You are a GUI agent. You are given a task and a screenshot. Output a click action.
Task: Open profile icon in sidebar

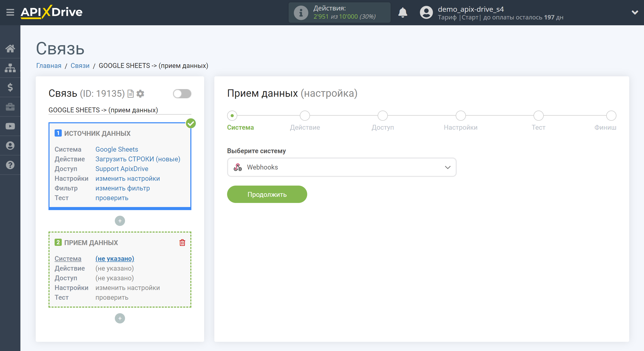tap(10, 146)
